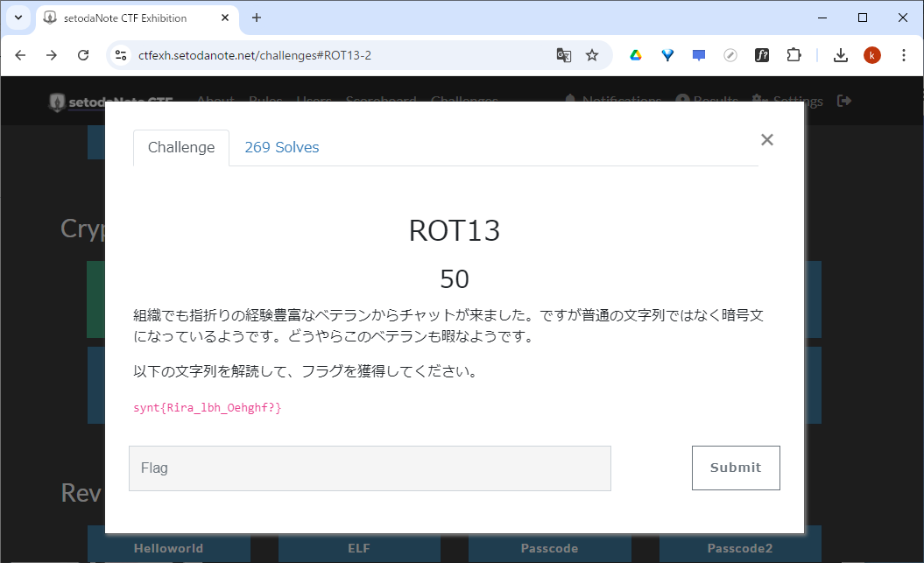Open the Downloads icon in the toolbar
Image resolution: width=924 pixels, height=563 pixels.
point(840,54)
